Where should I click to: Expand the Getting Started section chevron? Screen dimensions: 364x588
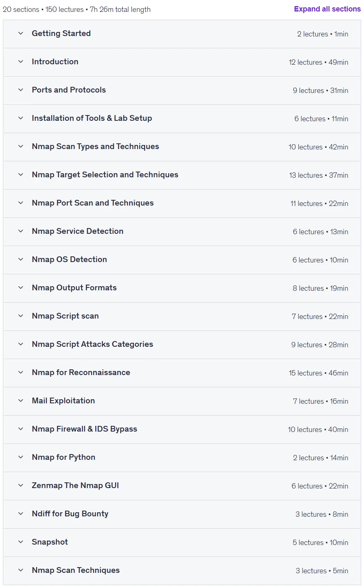(x=21, y=34)
